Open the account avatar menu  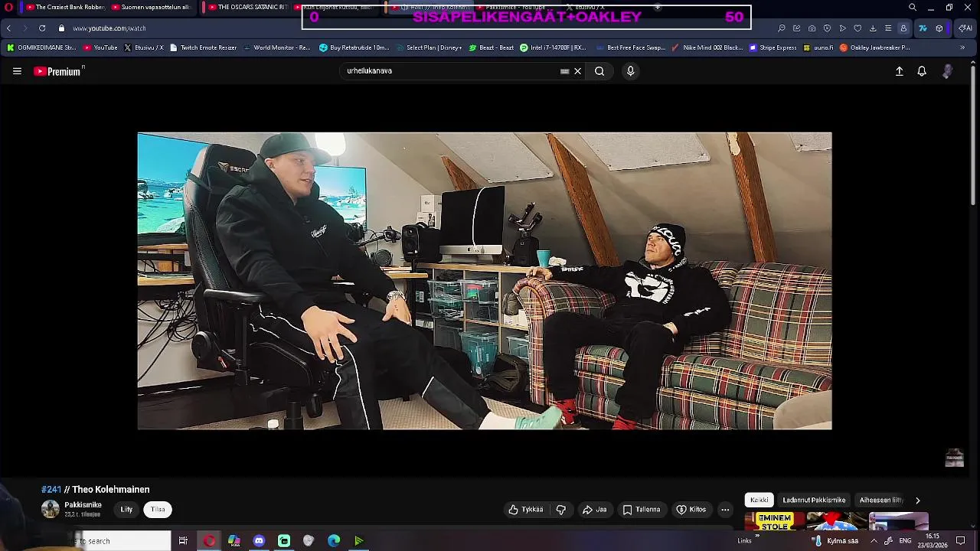948,71
